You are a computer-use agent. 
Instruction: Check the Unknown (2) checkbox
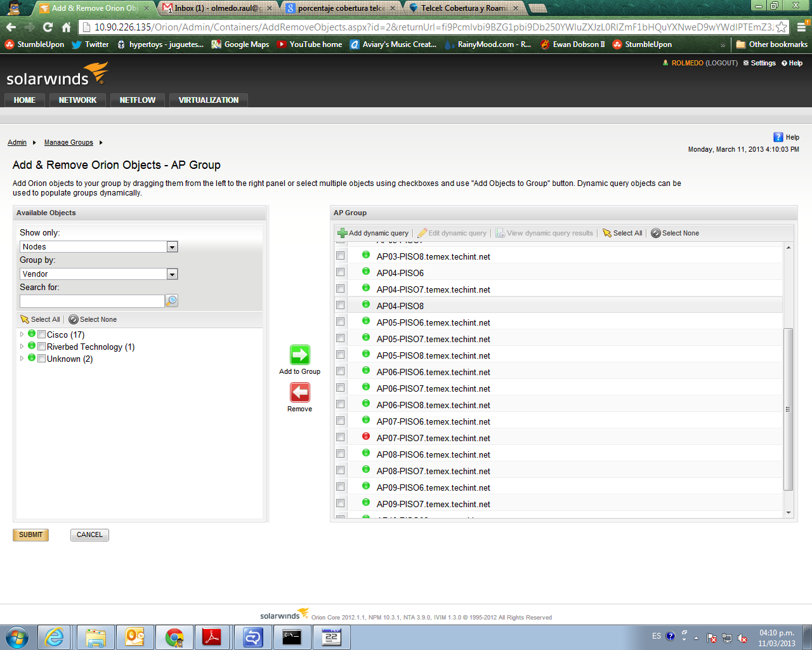pyautogui.click(x=41, y=359)
